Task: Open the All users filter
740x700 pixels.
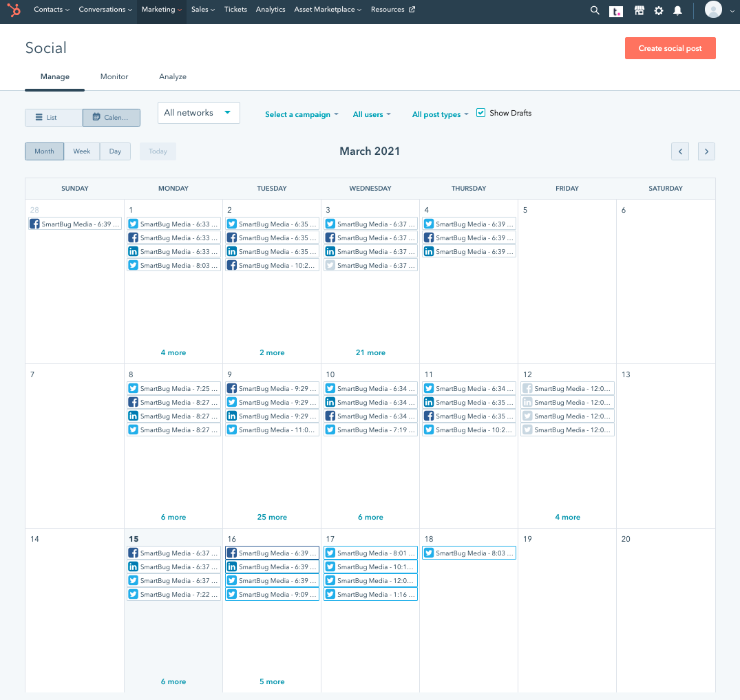Action: pos(372,114)
